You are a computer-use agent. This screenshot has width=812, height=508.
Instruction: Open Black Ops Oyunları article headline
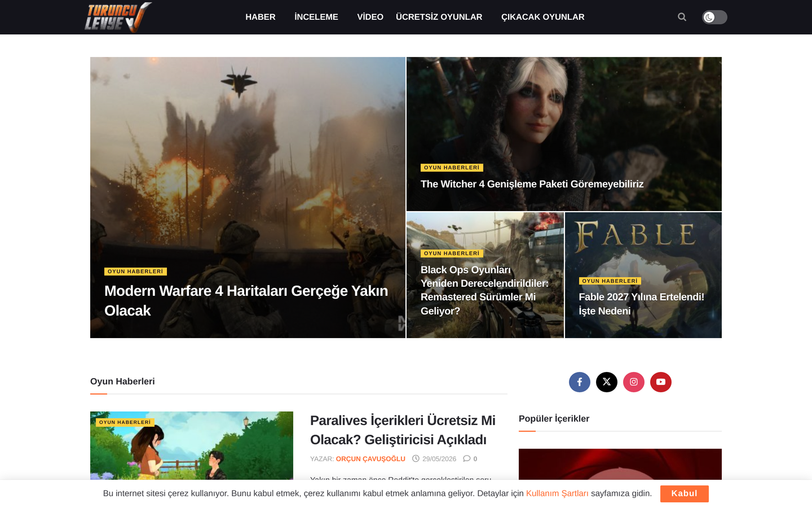(485, 291)
